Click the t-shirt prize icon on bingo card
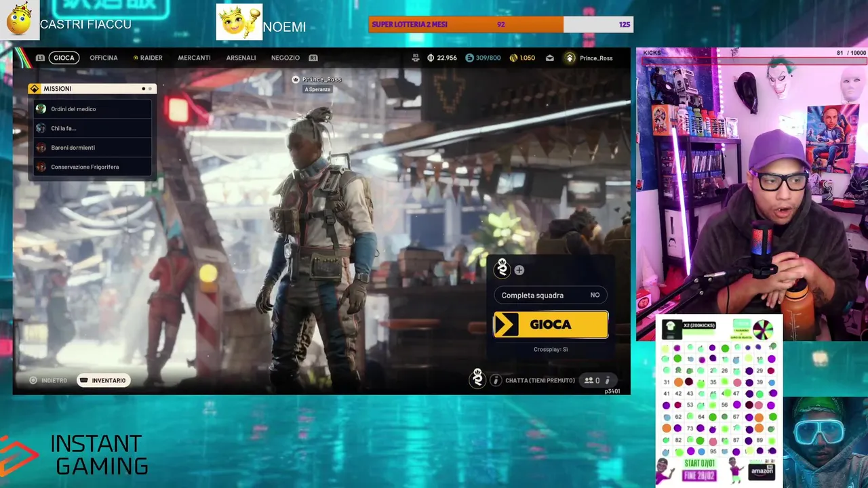This screenshot has height=488, width=868. [671, 328]
